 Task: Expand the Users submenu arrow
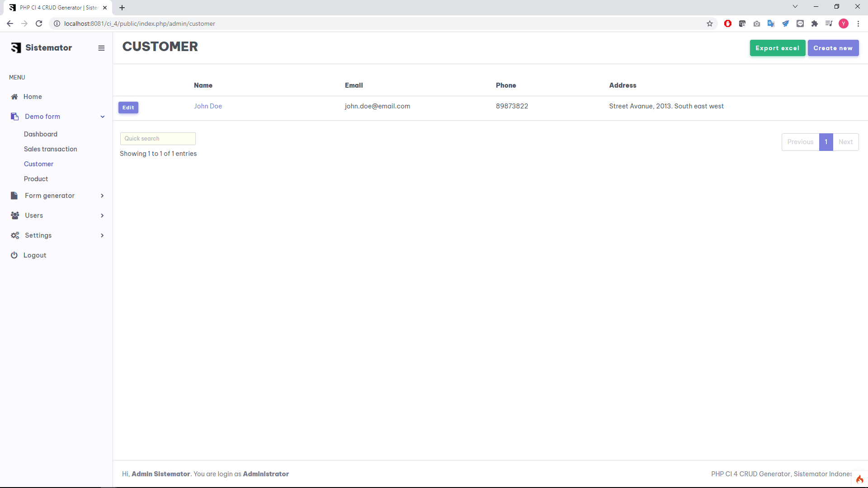point(102,216)
